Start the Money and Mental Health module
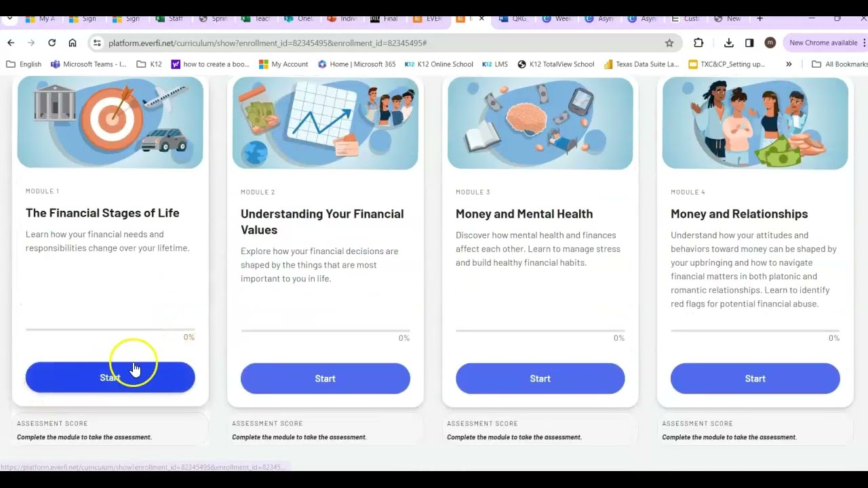868x488 pixels. point(540,378)
